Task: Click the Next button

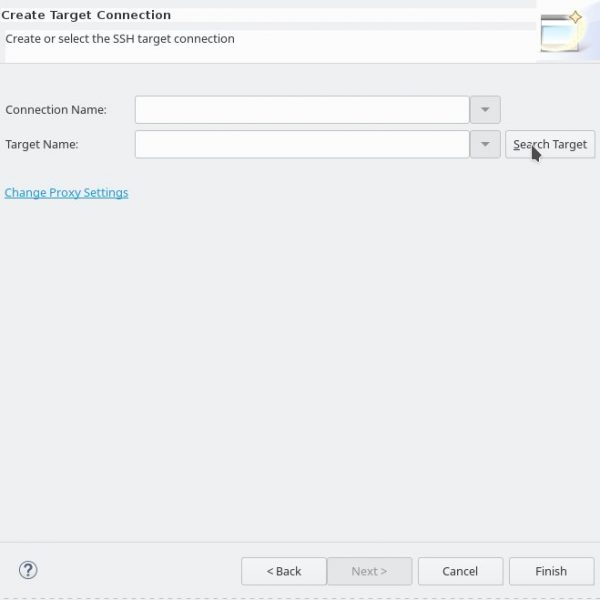Action: tap(369, 571)
